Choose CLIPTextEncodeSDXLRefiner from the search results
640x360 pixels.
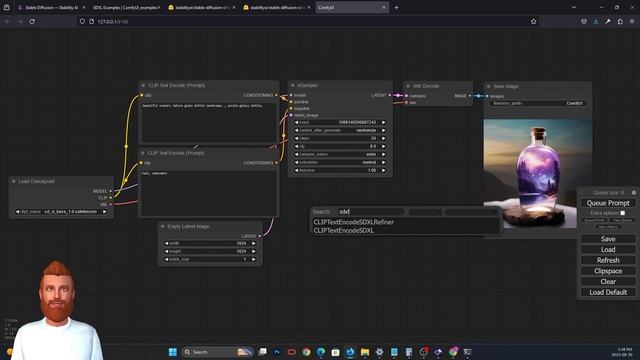pyautogui.click(x=353, y=222)
